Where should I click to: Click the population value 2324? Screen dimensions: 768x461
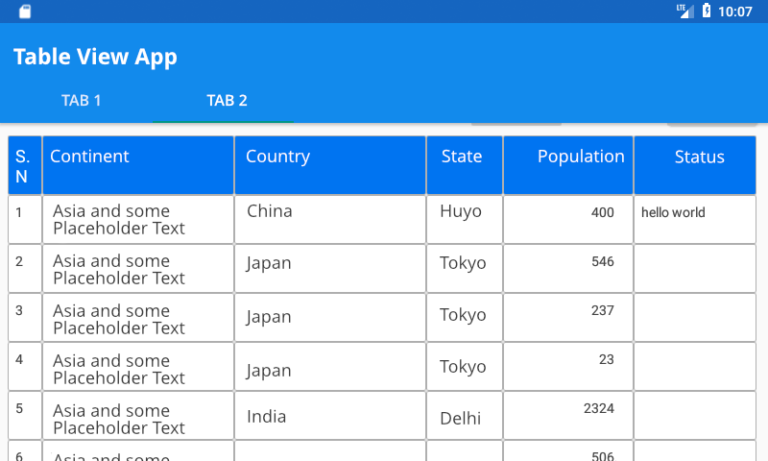[x=598, y=408]
